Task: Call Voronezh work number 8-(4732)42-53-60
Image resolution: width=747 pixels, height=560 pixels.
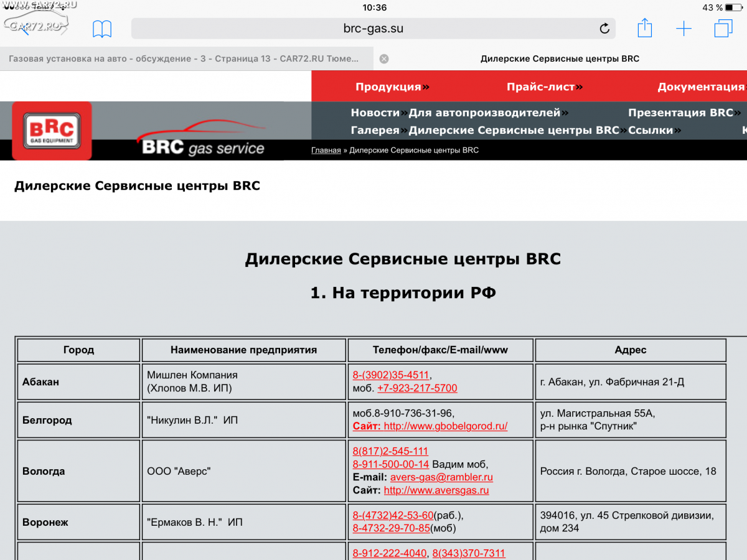Action: coord(393,515)
